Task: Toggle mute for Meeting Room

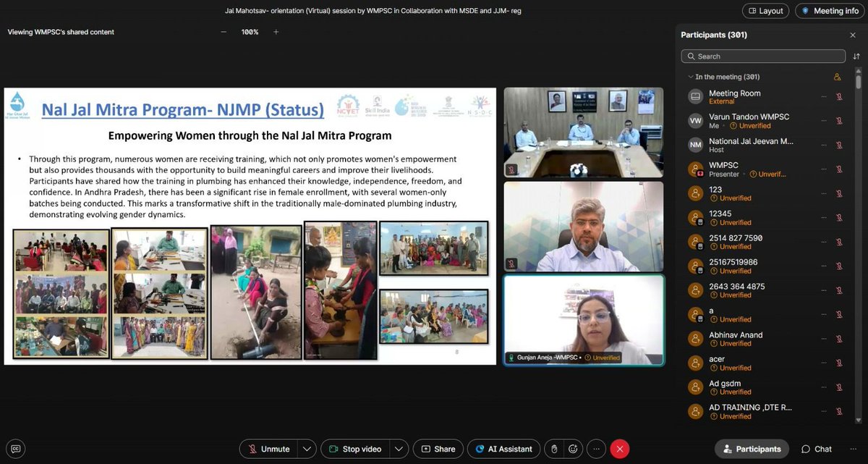Action: (839, 96)
